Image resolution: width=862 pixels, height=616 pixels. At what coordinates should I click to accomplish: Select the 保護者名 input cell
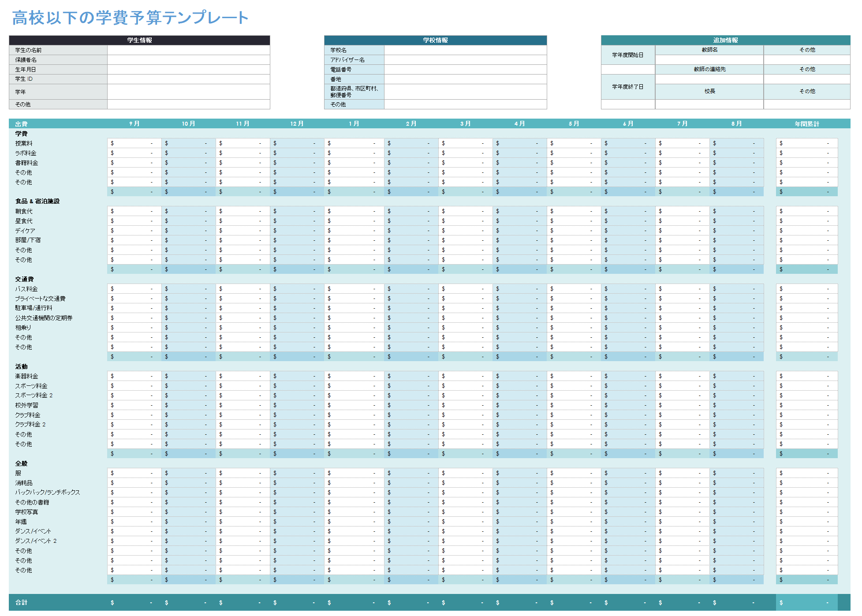pos(189,60)
